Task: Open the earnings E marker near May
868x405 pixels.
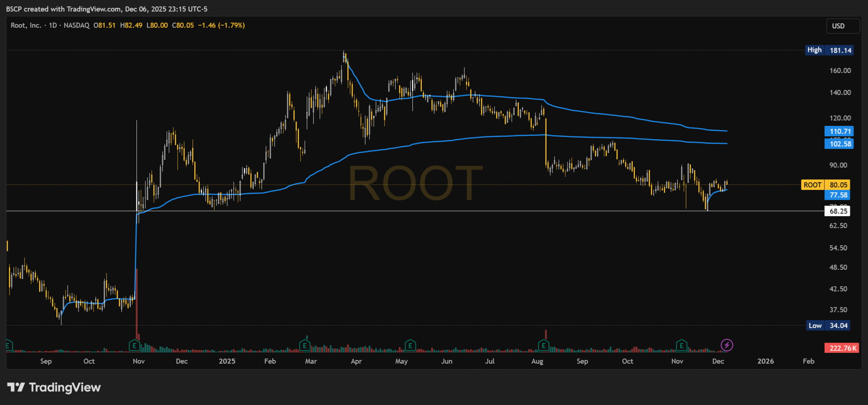Action: 410,346
